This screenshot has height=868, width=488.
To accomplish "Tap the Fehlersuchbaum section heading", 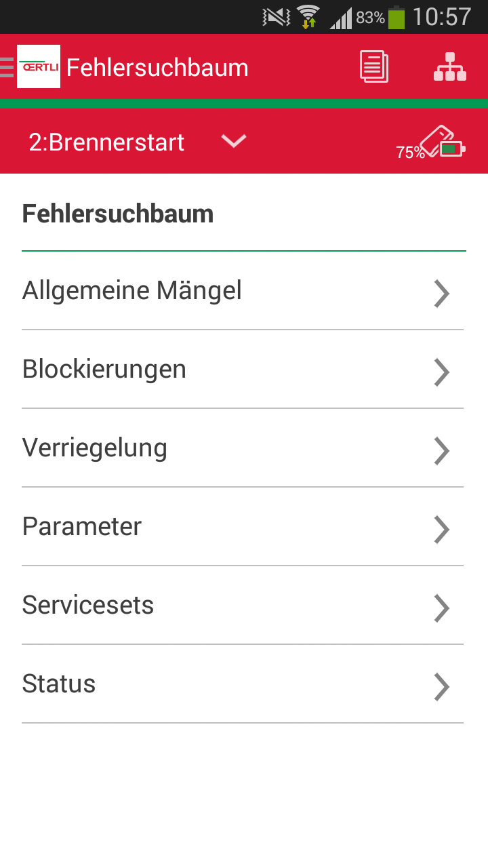I will click(x=118, y=214).
